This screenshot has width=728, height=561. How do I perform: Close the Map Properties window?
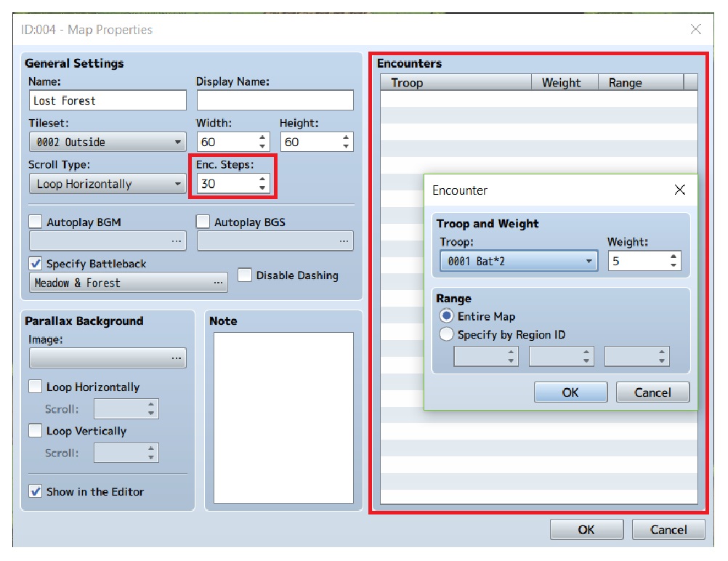tap(695, 29)
